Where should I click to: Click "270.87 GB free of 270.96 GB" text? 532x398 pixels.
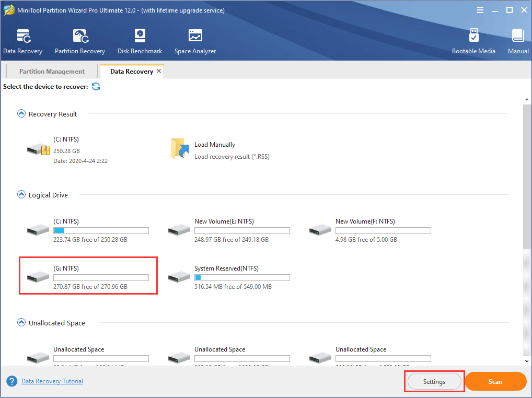click(x=90, y=286)
